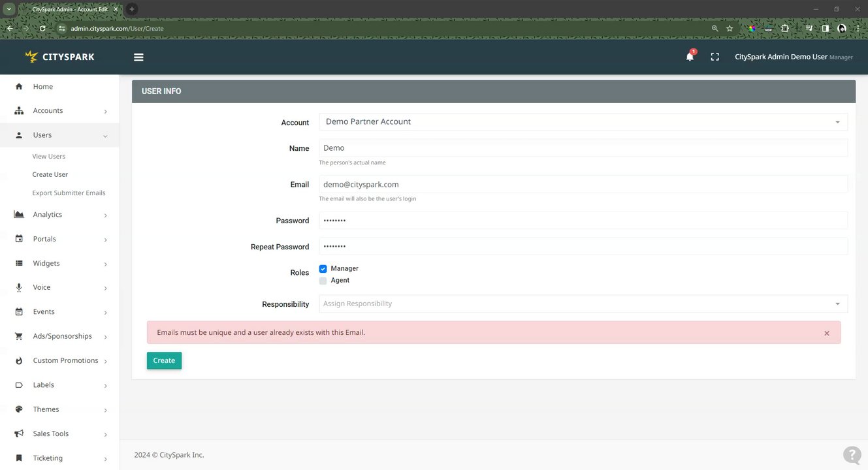Click the Ticketing bookmark icon
This screenshot has width=868, height=470.
click(19, 458)
